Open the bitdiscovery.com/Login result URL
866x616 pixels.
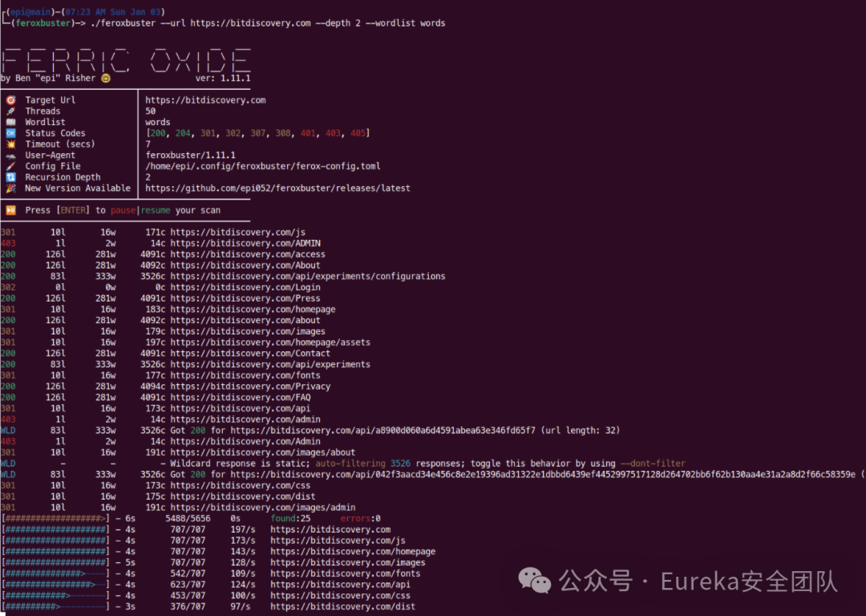coord(245,287)
